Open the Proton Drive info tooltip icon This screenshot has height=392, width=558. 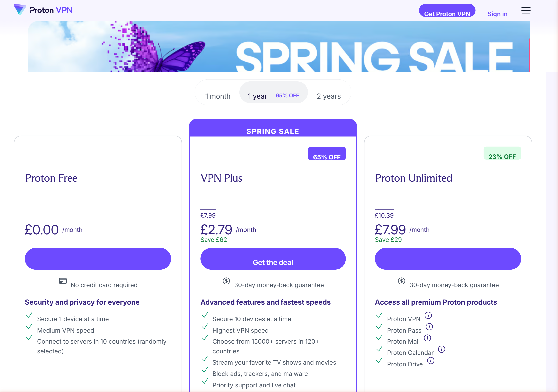pos(431,360)
